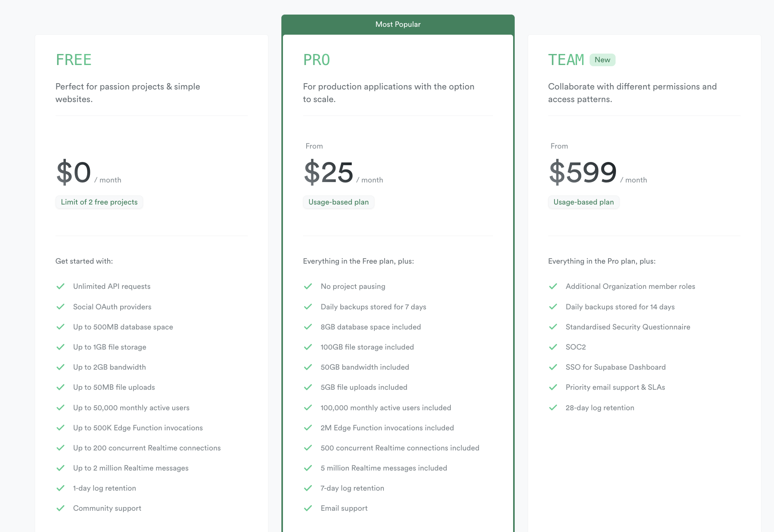Select the Usage-based plan badge under Team pricing
Image resolution: width=774 pixels, height=532 pixels.
pos(583,202)
